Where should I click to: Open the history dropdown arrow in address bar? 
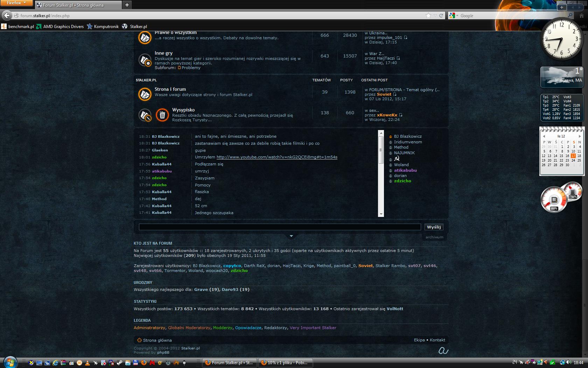coord(435,15)
